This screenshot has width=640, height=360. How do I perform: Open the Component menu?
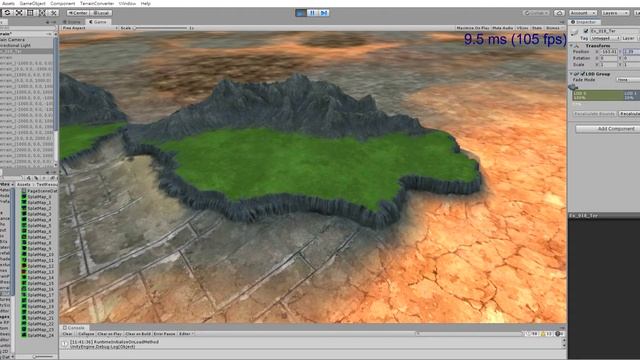(x=62, y=3)
